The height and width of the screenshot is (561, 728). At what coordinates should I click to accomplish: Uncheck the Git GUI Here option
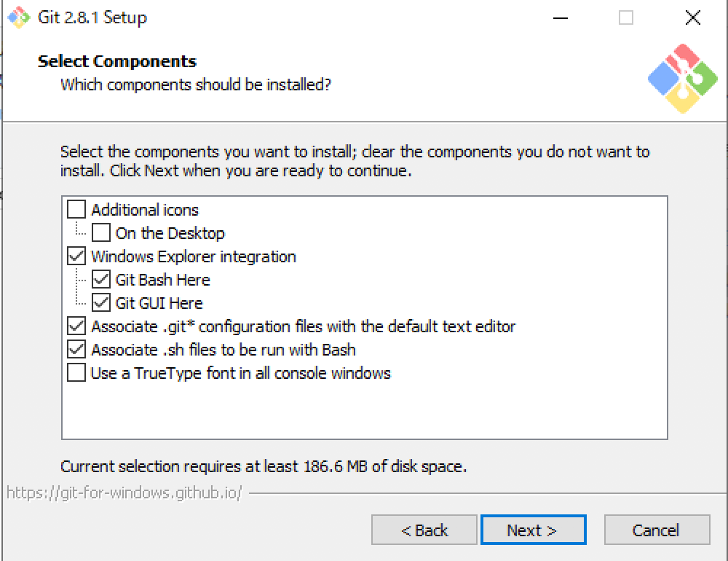100,302
